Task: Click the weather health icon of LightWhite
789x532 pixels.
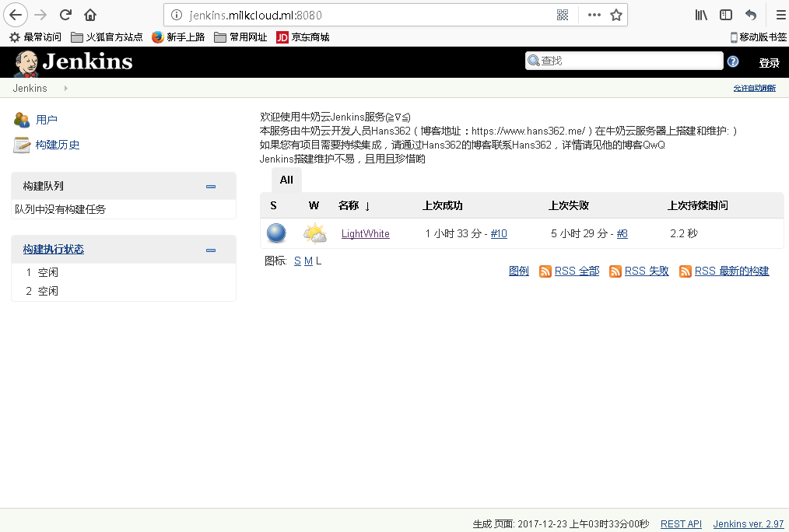Action: tap(315, 233)
